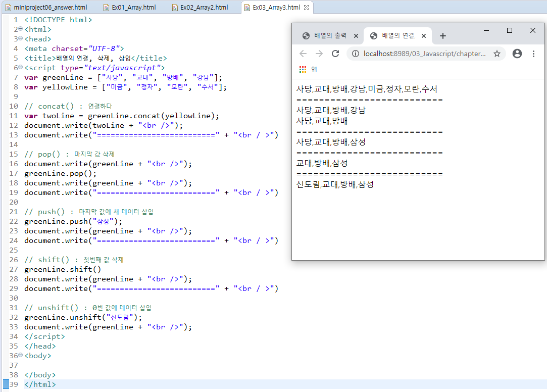Bookmark this page with the star

point(497,54)
